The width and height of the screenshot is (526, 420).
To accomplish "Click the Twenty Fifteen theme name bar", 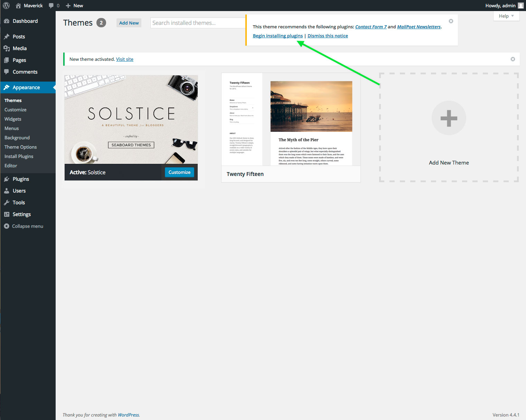I will pos(291,174).
